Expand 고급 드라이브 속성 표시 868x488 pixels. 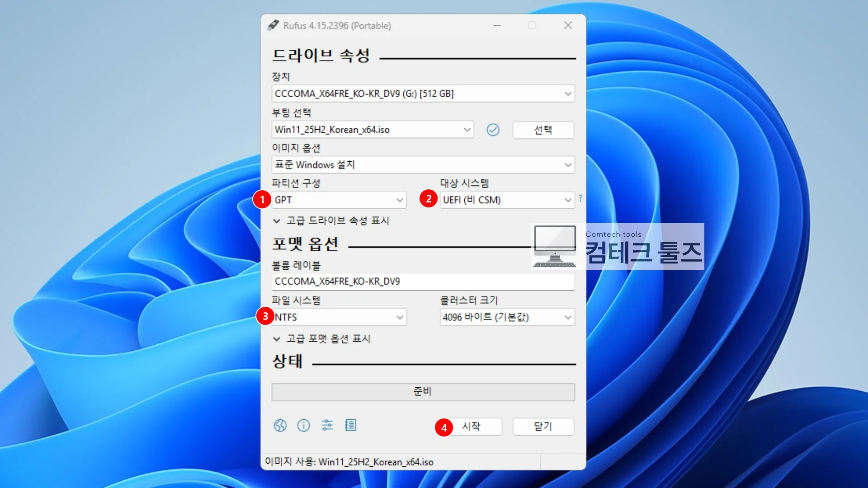tap(331, 221)
